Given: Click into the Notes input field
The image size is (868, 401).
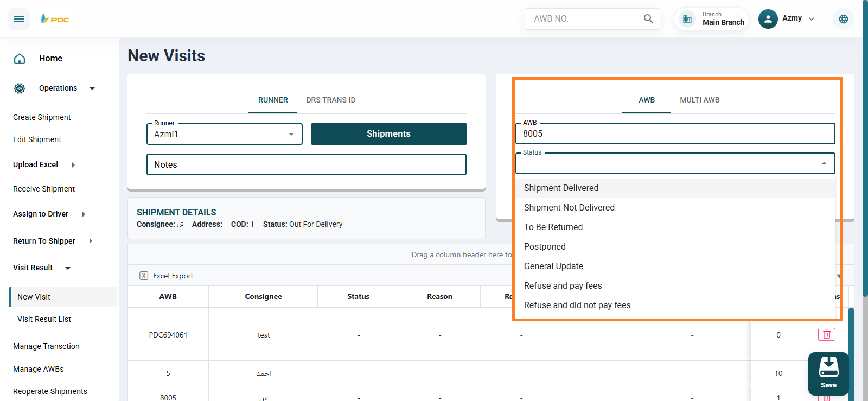Looking at the screenshot, I should 306,164.
